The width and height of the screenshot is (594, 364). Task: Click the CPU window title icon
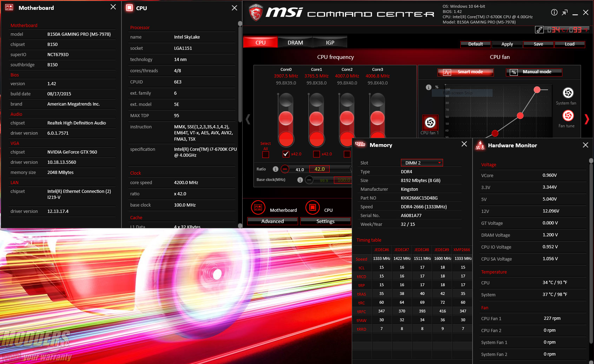130,8
